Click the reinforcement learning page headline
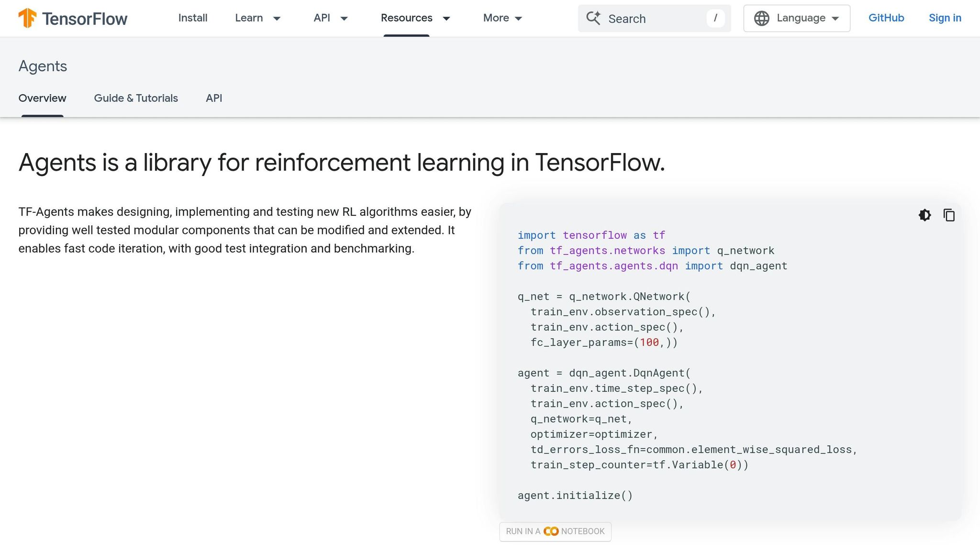Viewport: 980px width, 551px height. tap(342, 163)
